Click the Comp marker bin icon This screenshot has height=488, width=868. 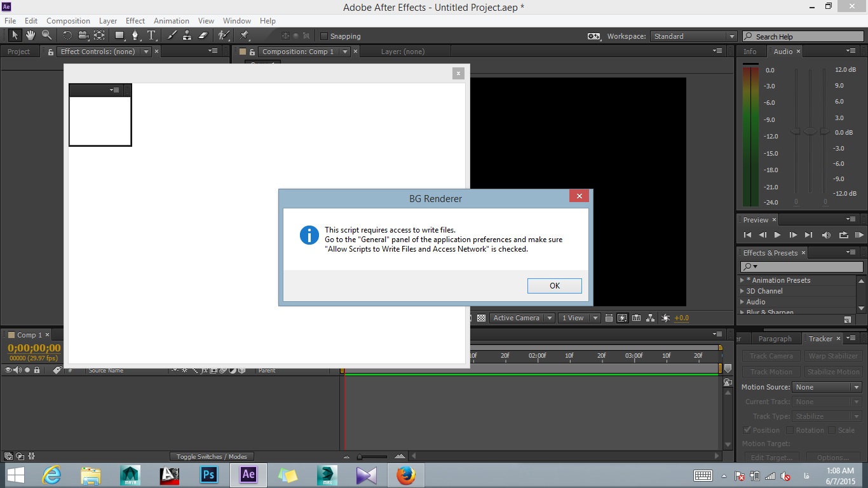pyautogui.click(x=728, y=369)
